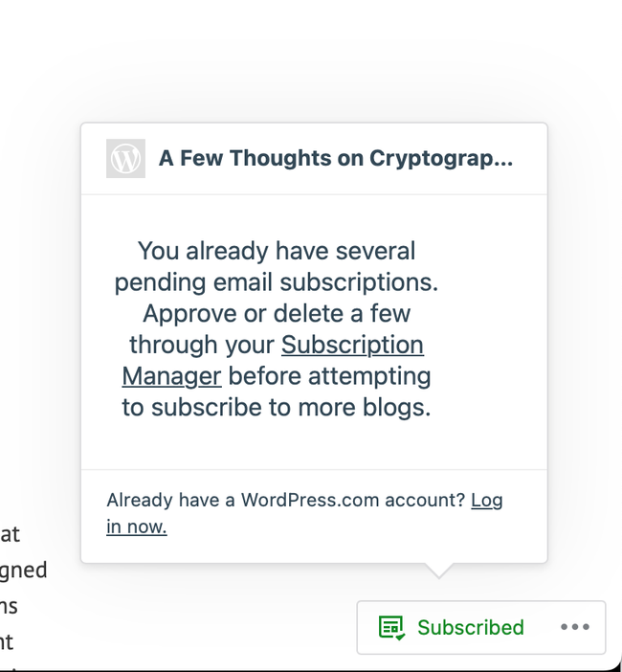
Task: Click the popover pointer arrow below the card
Action: [x=438, y=571]
